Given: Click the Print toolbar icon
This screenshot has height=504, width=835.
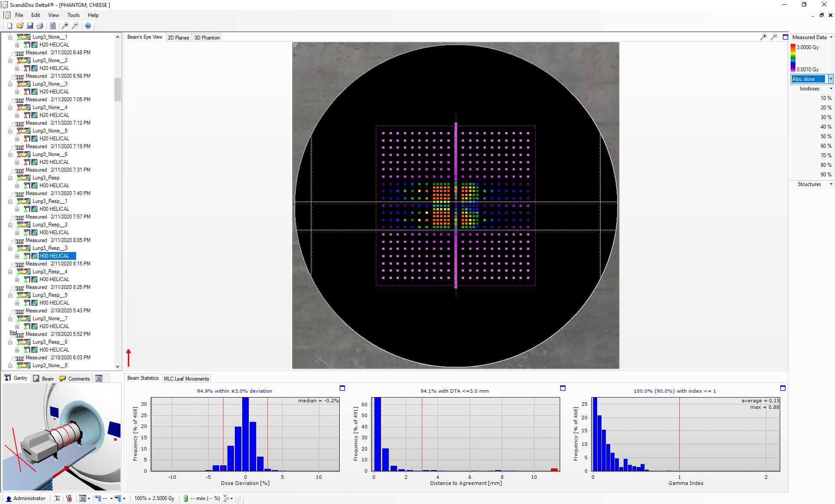Looking at the screenshot, I should (40, 26).
